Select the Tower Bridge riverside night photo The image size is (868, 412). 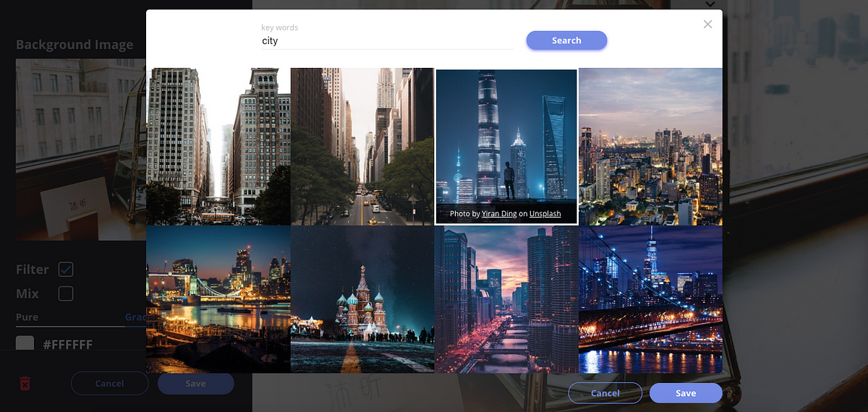coord(218,299)
